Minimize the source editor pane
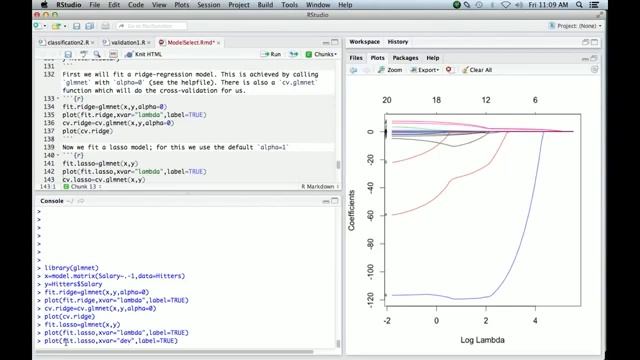 coord(326,42)
